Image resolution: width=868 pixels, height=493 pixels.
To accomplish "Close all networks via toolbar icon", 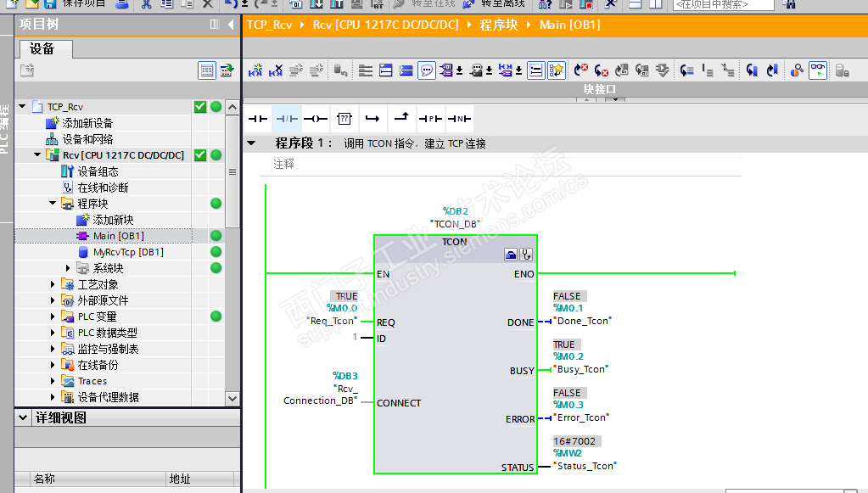I will pos(406,70).
